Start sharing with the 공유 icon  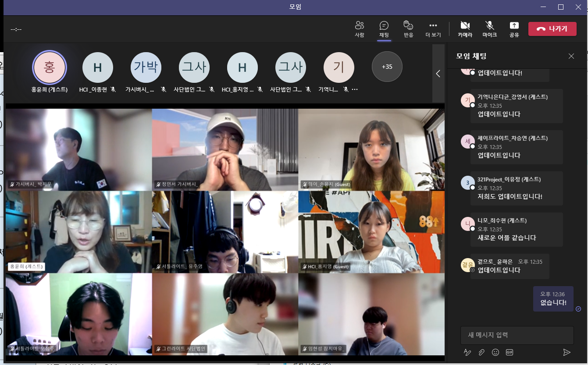[x=514, y=29]
